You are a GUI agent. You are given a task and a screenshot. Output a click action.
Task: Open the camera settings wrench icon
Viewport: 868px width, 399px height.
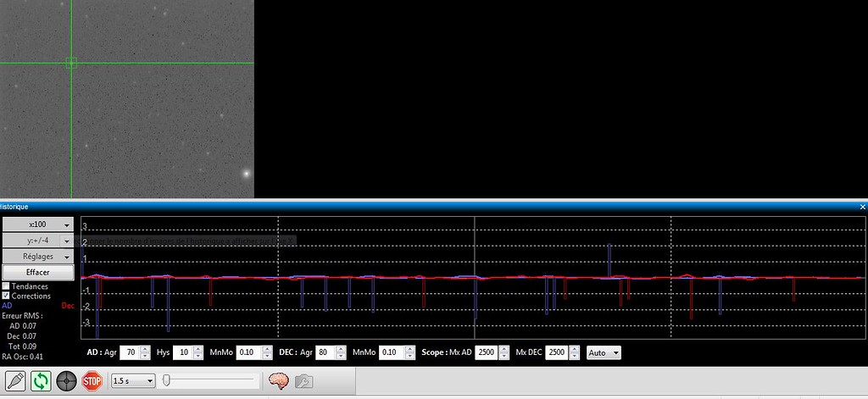click(303, 381)
